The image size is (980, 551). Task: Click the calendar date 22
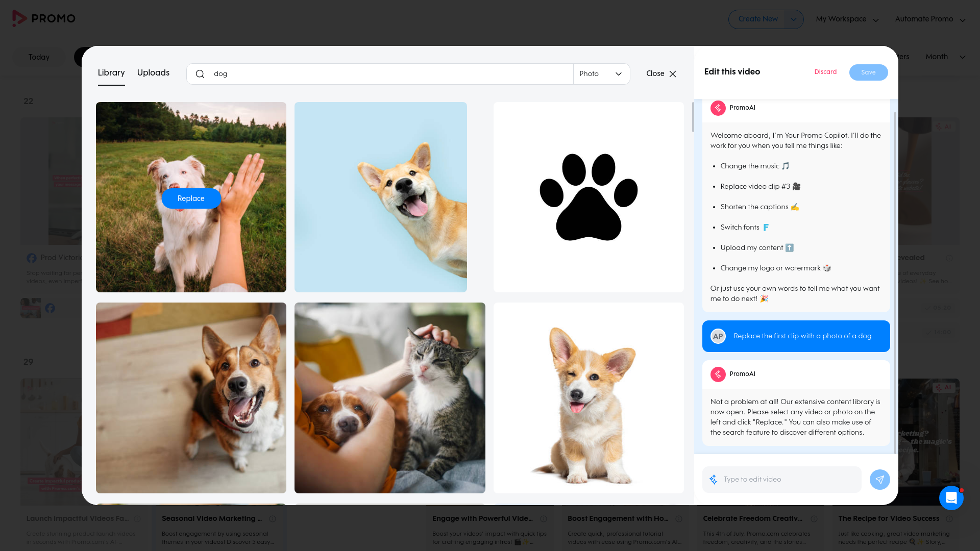click(28, 102)
